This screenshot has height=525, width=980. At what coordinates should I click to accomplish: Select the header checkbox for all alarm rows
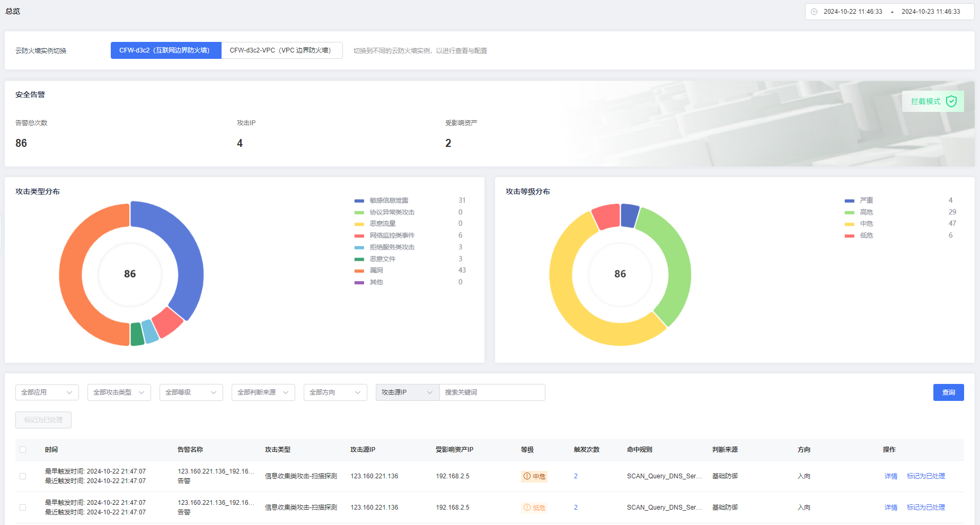[23, 450]
